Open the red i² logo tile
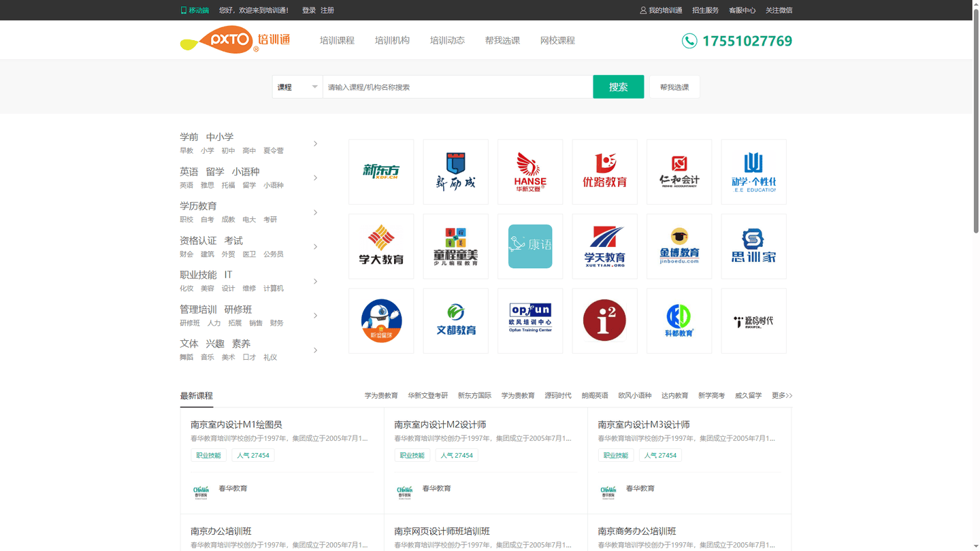Viewport: 980px width, 551px height. pyautogui.click(x=604, y=321)
